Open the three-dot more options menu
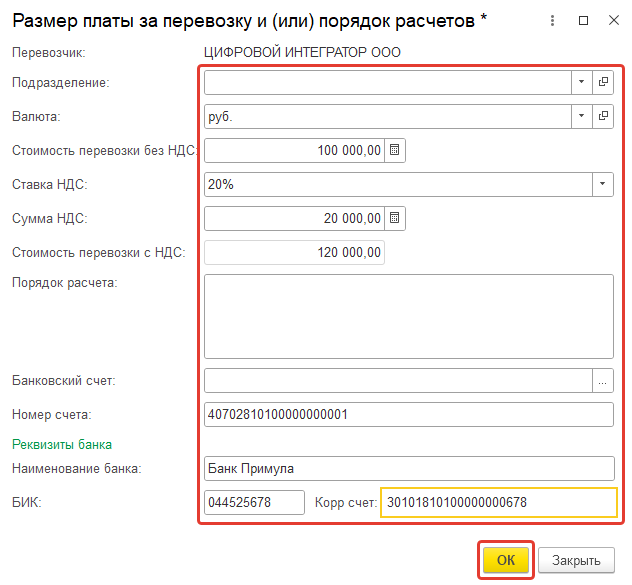This screenshot has height=585, width=632. [x=553, y=21]
